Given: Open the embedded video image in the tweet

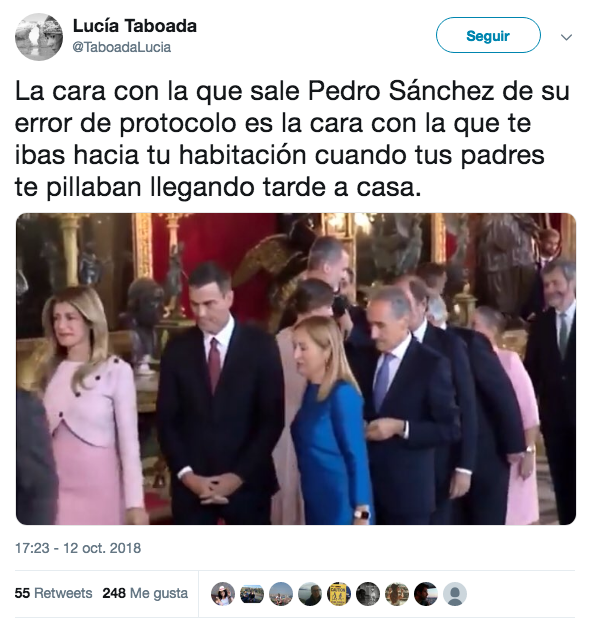Looking at the screenshot, I should 296,369.
